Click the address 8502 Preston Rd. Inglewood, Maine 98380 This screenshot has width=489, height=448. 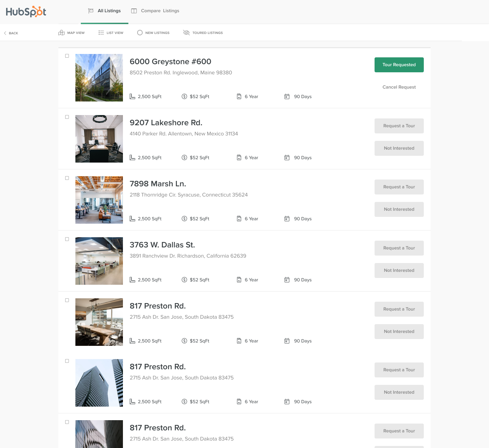point(181,73)
